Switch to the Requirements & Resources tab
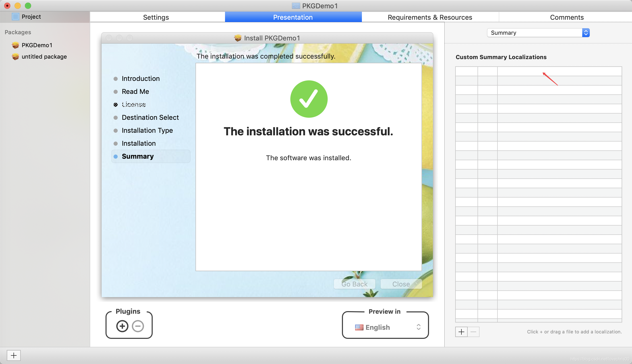Screen dimensions: 632x364 tap(430, 17)
